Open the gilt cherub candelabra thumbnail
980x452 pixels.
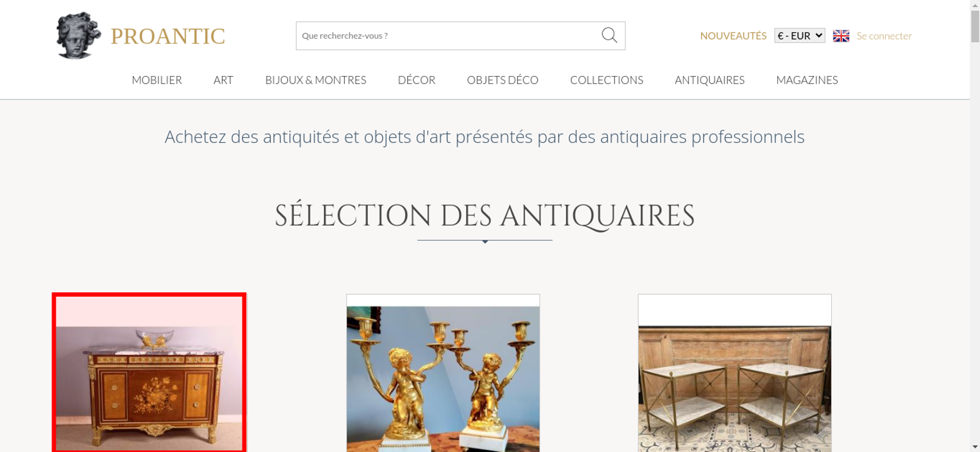(443, 373)
